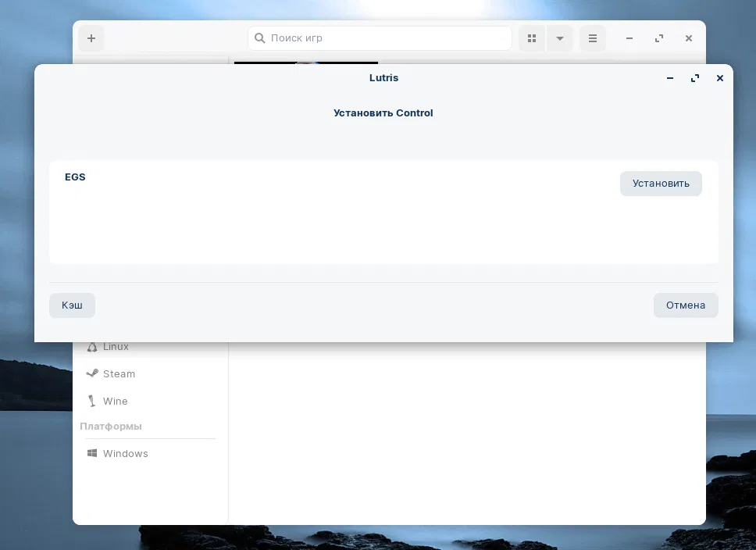Open the view options dropdown arrow
756x550 pixels.
[560, 38]
